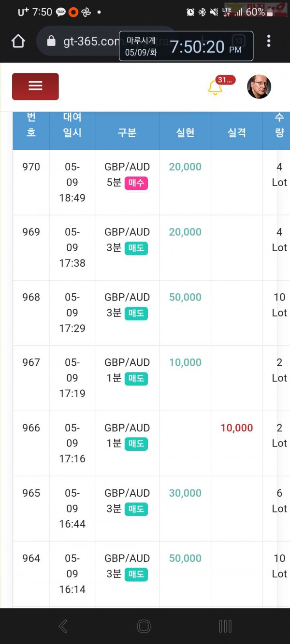Open the Android recent apps button
The width and height of the screenshot is (290, 644).
coord(225,626)
